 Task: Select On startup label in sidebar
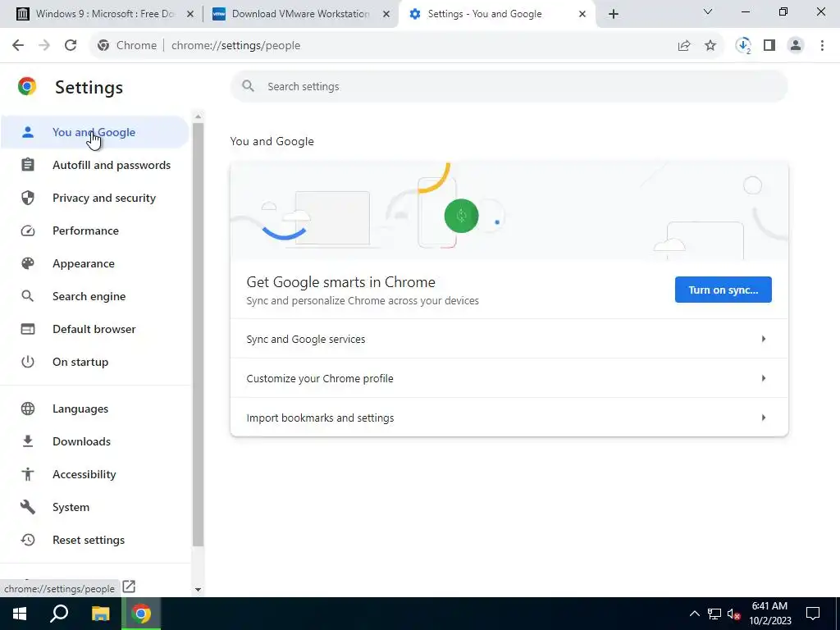coord(80,362)
